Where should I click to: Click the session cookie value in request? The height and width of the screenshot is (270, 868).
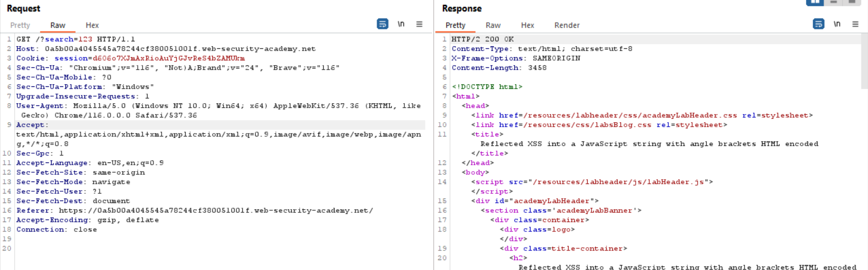168,58
